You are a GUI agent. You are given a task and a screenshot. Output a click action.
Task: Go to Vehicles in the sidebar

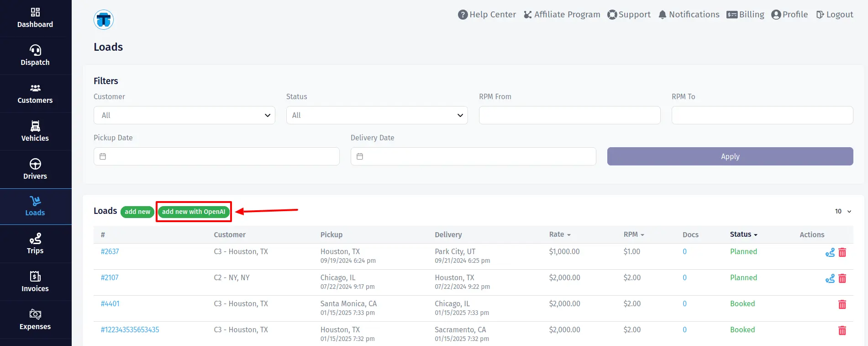(x=35, y=131)
